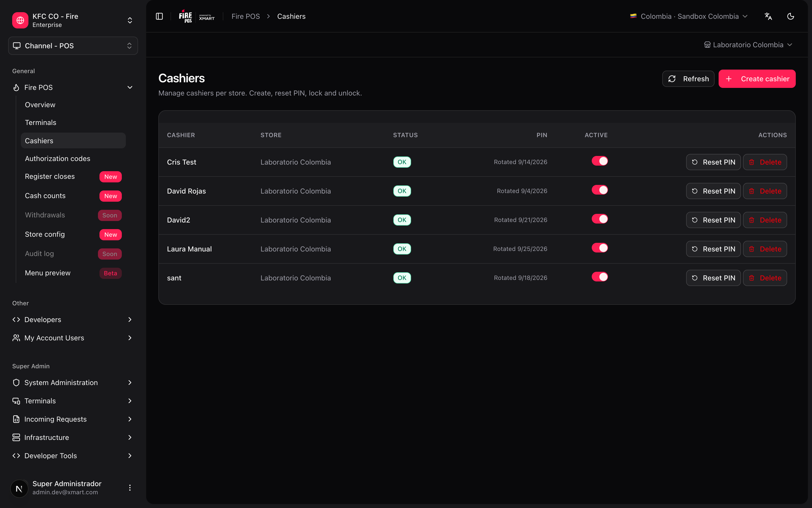Delete the sant cashier
812x508 pixels.
coord(765,278)
